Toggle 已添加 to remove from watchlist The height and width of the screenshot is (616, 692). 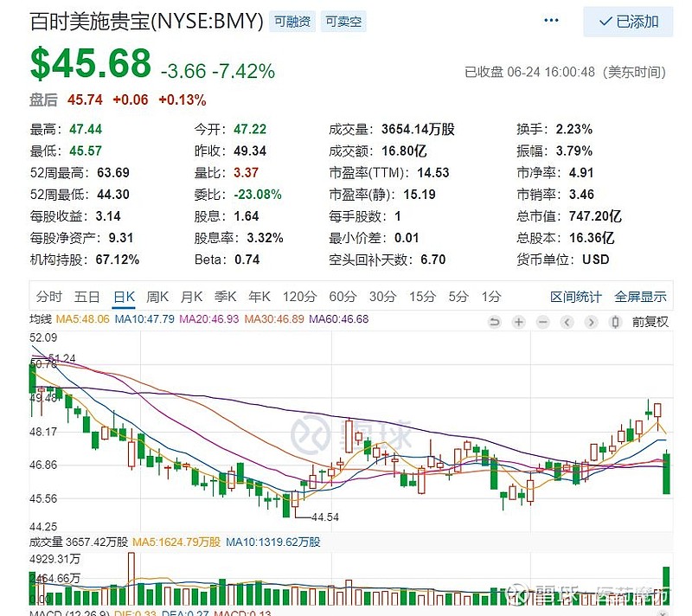627,22
